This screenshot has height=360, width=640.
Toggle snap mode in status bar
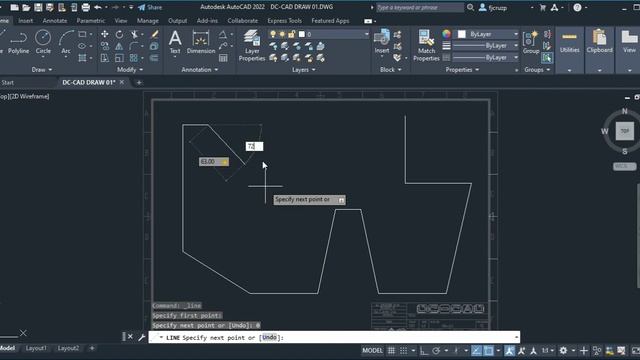point(403,351)
